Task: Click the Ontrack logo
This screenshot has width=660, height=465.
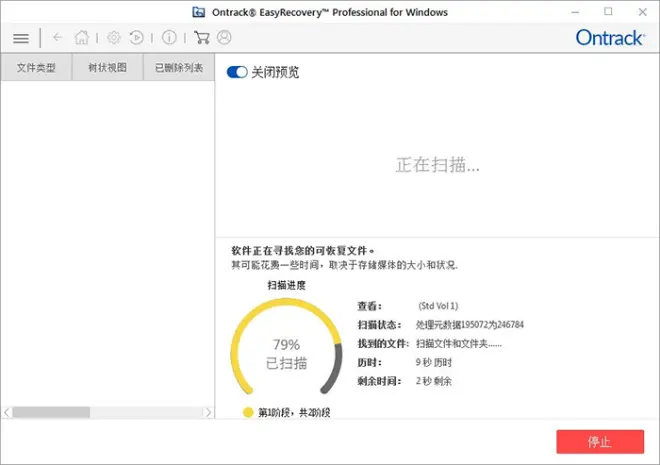Action: click(610, 37)
